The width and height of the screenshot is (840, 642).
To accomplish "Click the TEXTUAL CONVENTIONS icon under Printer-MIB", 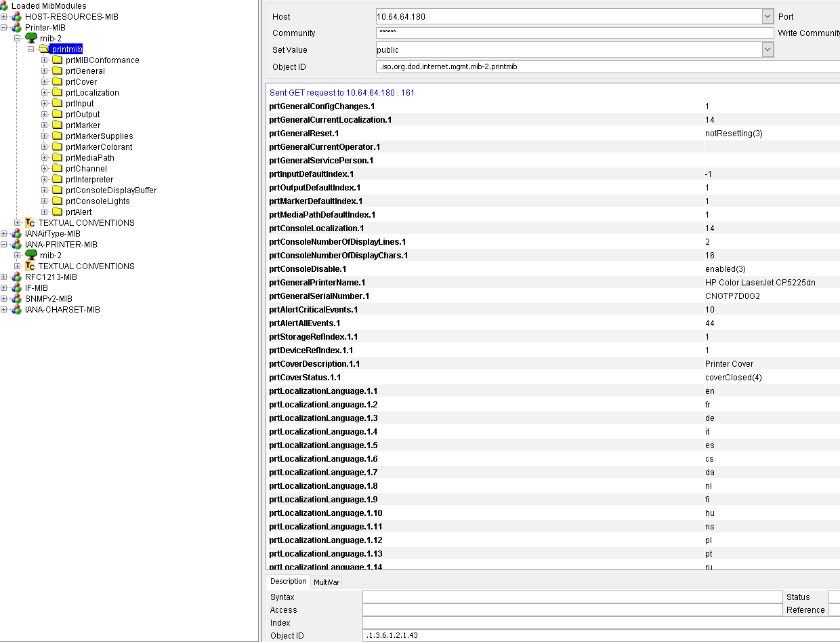I will (x=29, y=222).
